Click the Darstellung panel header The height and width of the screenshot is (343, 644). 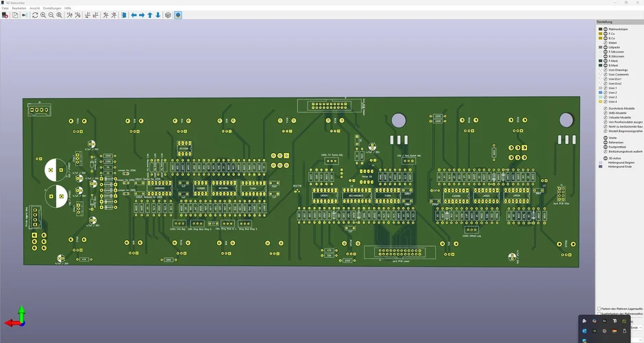point(620,22)
